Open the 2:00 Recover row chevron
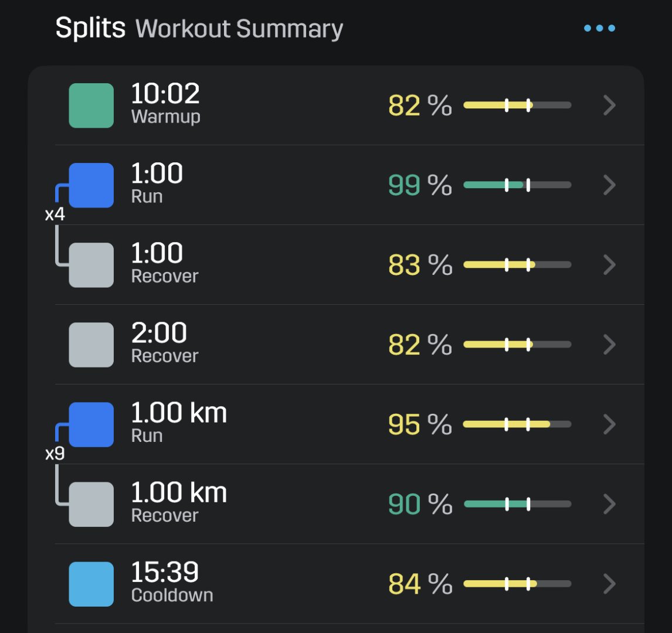Image resolution: width=672 pixels, height=633 pixels. [609, 345]
